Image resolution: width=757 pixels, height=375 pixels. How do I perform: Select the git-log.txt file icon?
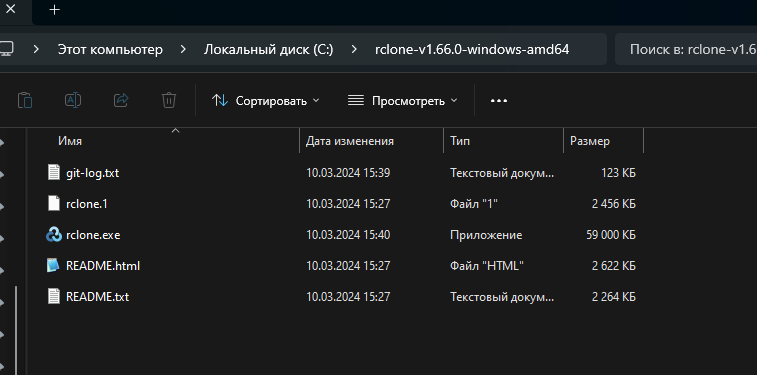point(54,172)
